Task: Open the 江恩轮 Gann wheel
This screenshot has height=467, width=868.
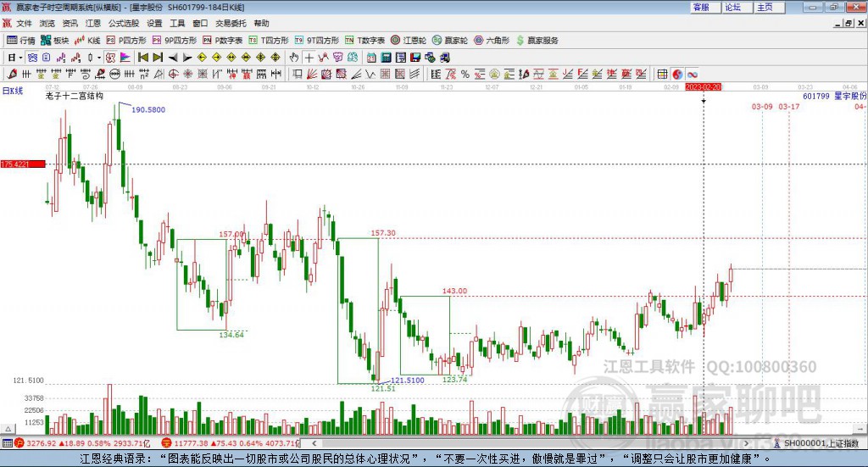Action: [409, 40]
